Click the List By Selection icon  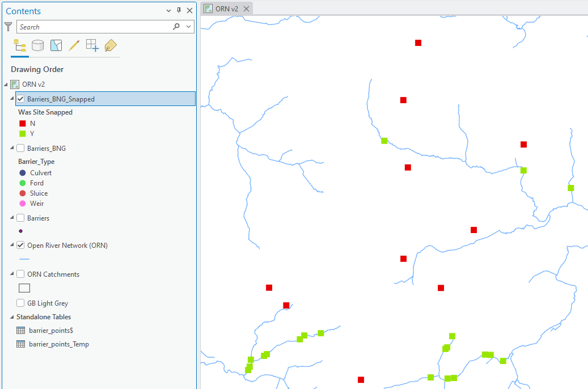tap(56, 46)
